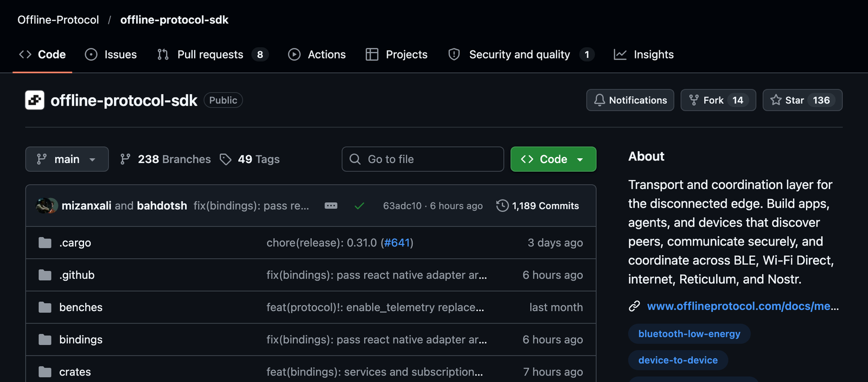
Task: Open the latest commit message fix(bindings)
Action: (x=251, y=206)
